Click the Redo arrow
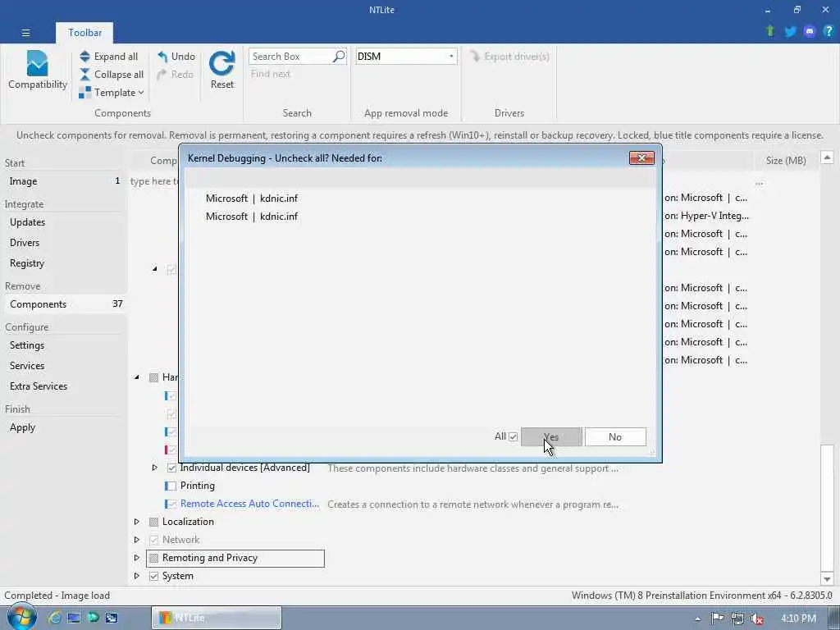Screen dimensions: 840x630 (162, 75)
